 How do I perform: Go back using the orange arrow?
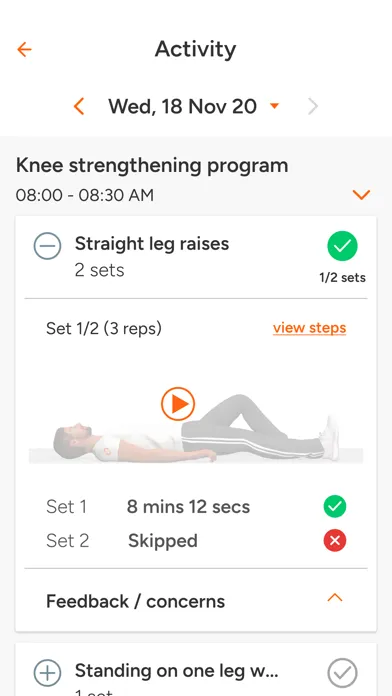pos(24,49)
